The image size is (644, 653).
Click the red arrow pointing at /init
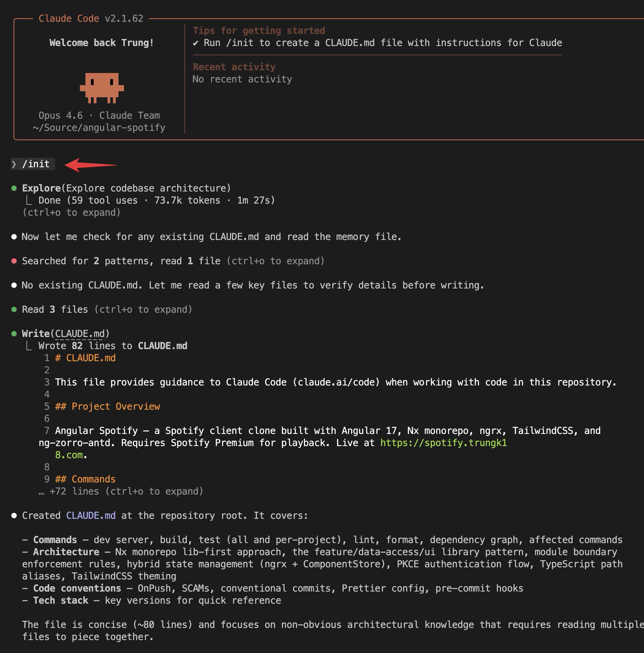point(90,165)
